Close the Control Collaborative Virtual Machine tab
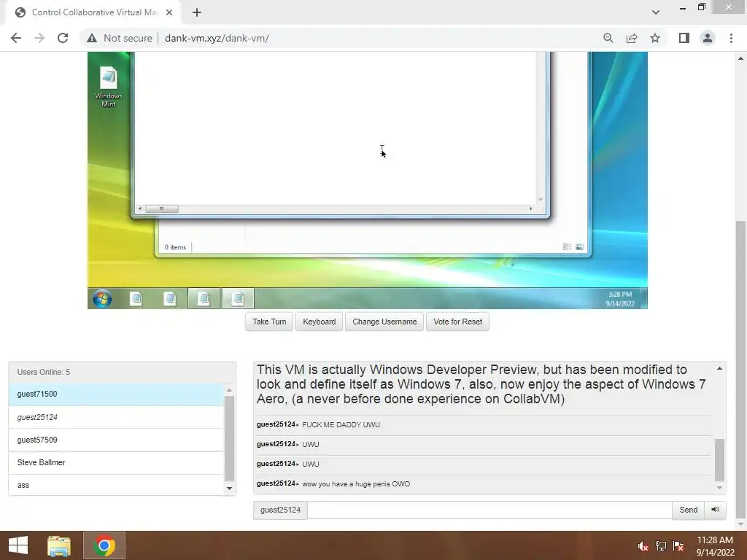The image size is (747, 560). coord(169,12)
